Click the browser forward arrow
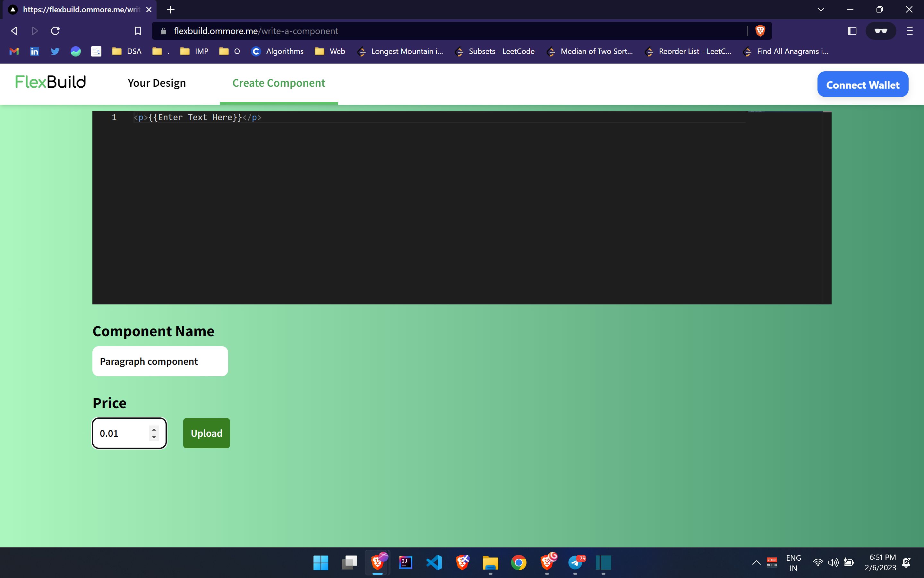Viewport: 924px width, 578px height. (x=35, y=31)
